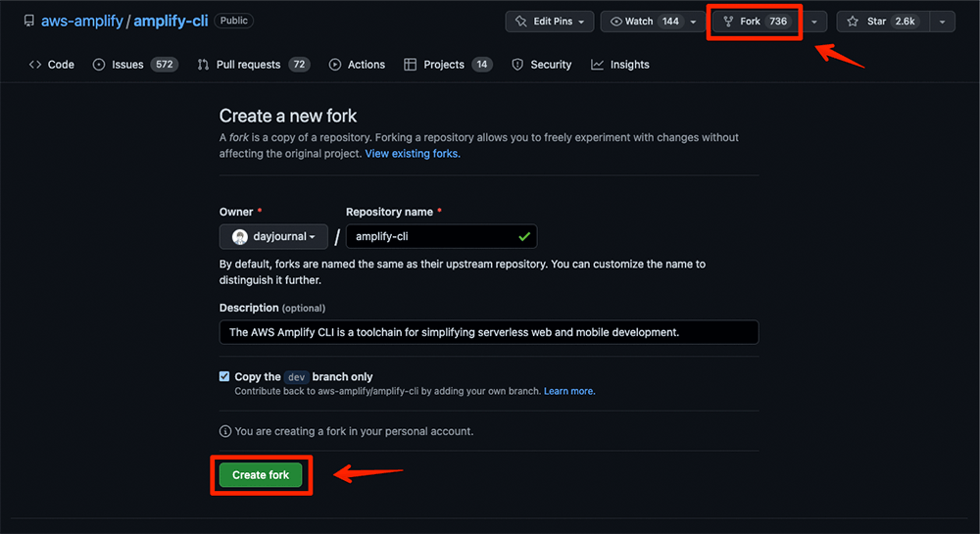Expand the dropdown arrow next to Fork
This screenshot has width=980, height=534.
click(x=814, y=22)
